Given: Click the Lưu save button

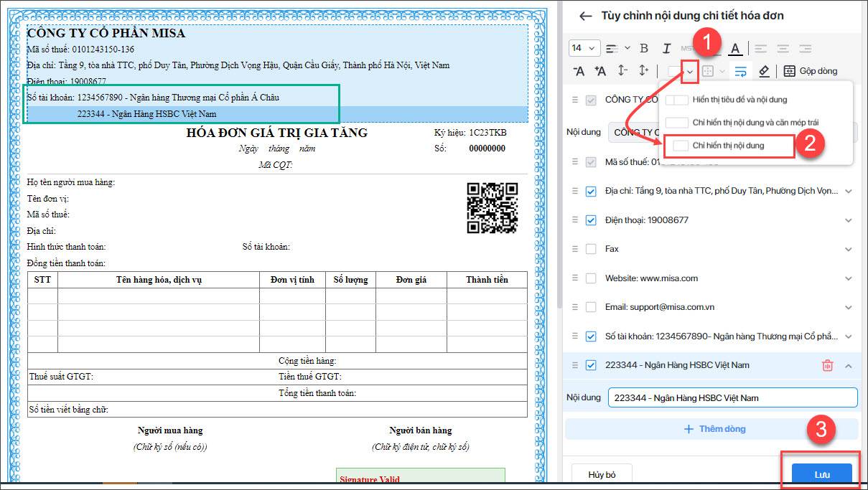Looking at the screenshot, I should pyautogui.click(x=821, y=474).
